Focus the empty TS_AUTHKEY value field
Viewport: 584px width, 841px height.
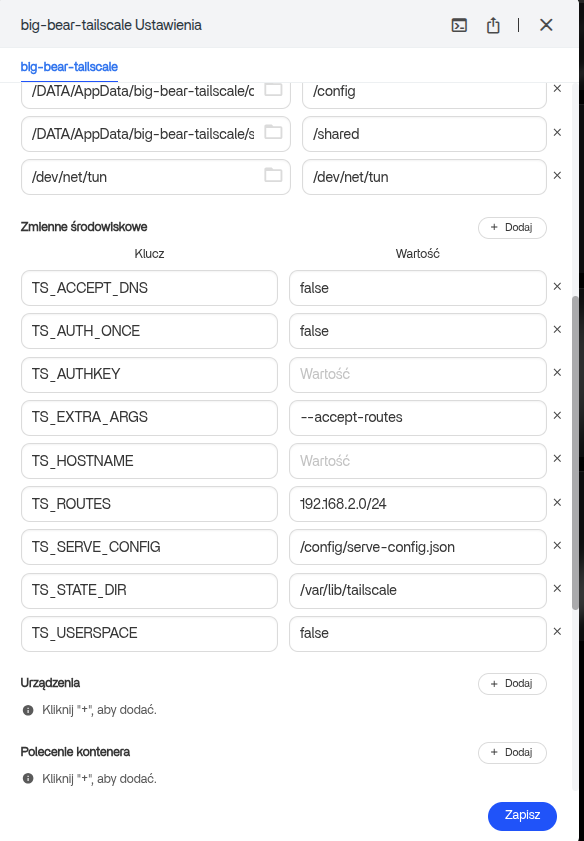pyautogui.click(x=418, y=374)
